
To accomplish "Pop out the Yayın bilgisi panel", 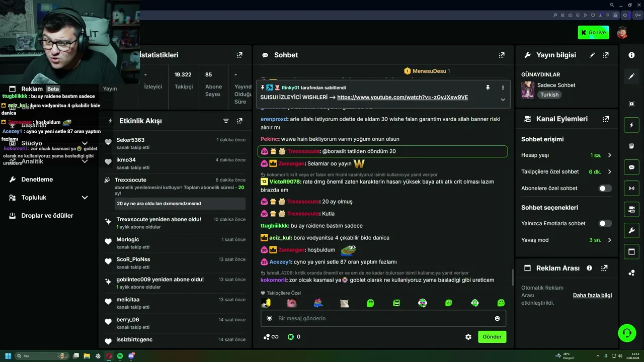I will coord(606,55).
